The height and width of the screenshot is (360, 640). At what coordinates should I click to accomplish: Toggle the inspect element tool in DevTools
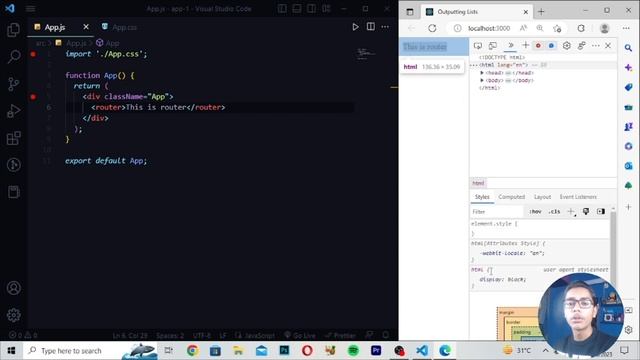pyautogui.click(x=478, y=46)
